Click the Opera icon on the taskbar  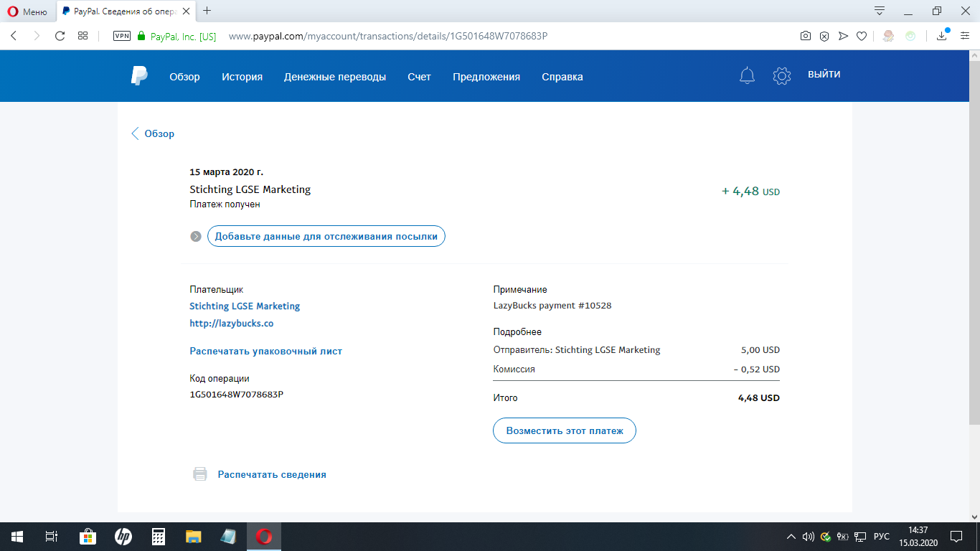tap(263, 537)
